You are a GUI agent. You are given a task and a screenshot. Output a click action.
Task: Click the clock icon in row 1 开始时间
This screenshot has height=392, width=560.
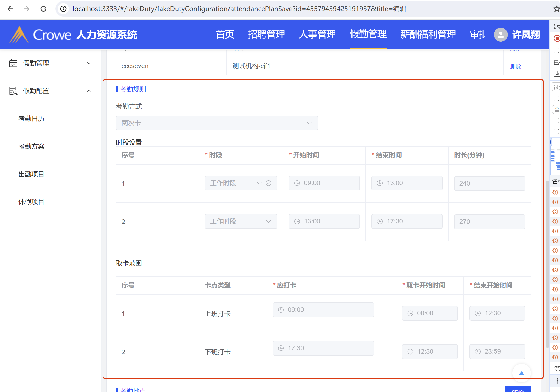click(297, 183)
